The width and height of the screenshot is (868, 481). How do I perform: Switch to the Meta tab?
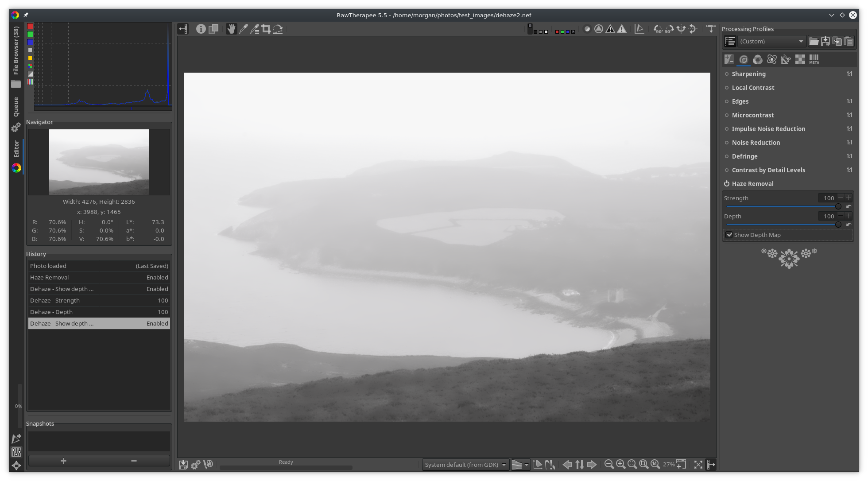(814, 59)
